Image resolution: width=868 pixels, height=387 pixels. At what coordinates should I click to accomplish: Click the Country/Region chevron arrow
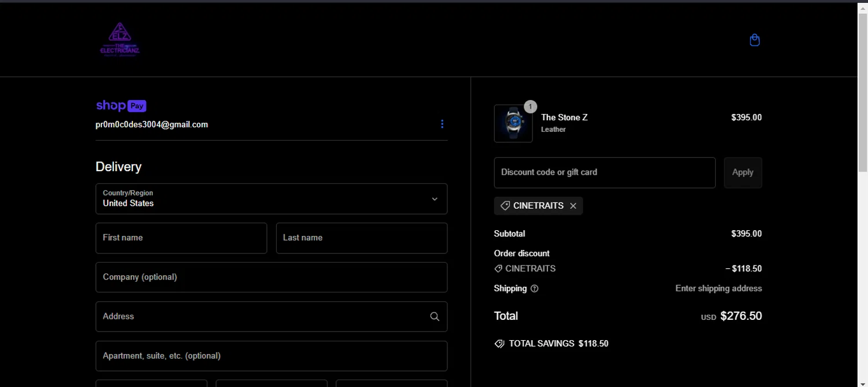(x=435, y=199)
